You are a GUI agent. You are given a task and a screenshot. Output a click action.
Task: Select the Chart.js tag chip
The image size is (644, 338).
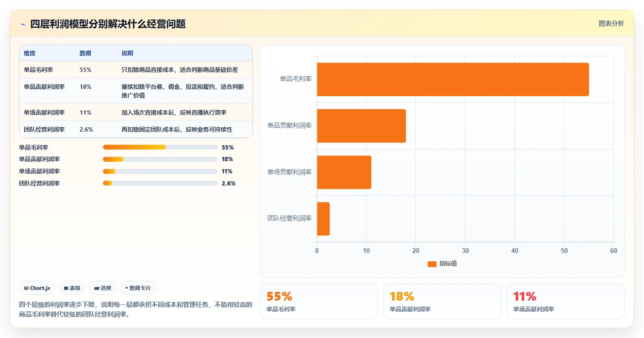click(37, 288)
